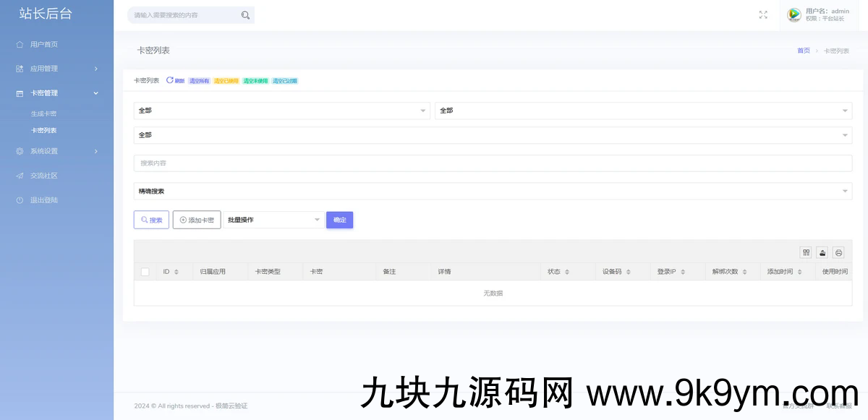Toggle fullscreen mode icon in header
The width and height of the screenshot is (868, 420).
coord(763,14)
